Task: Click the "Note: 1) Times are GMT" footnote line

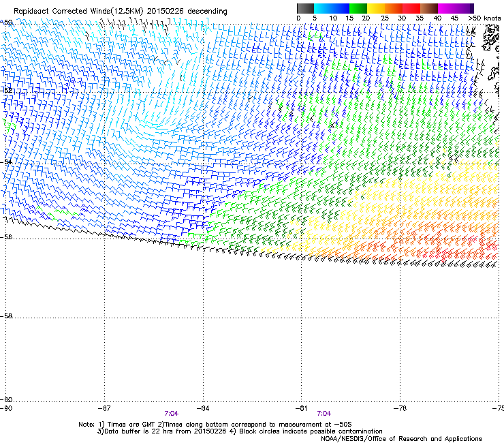Action: [x=215, y=425]
